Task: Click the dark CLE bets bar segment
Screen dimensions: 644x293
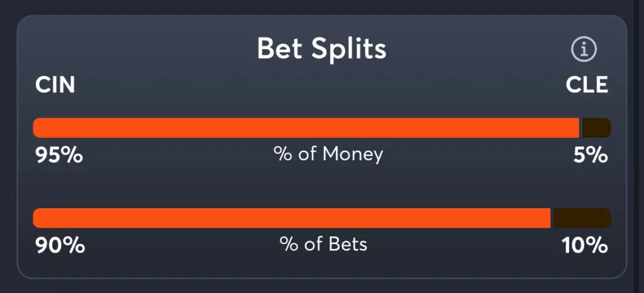Action: (582, 218)
